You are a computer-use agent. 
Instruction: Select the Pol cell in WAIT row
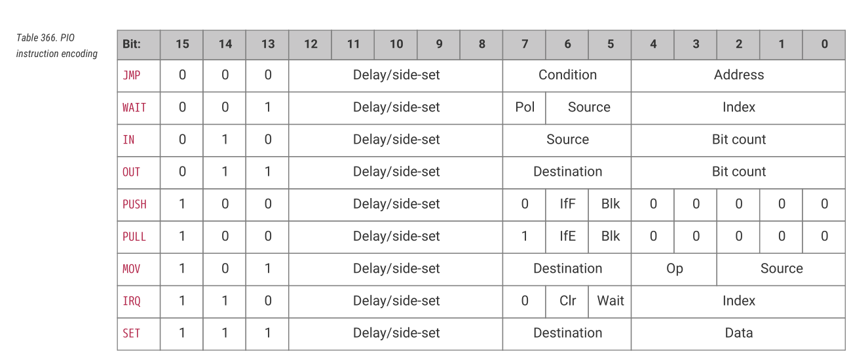[x=525, y=107]
